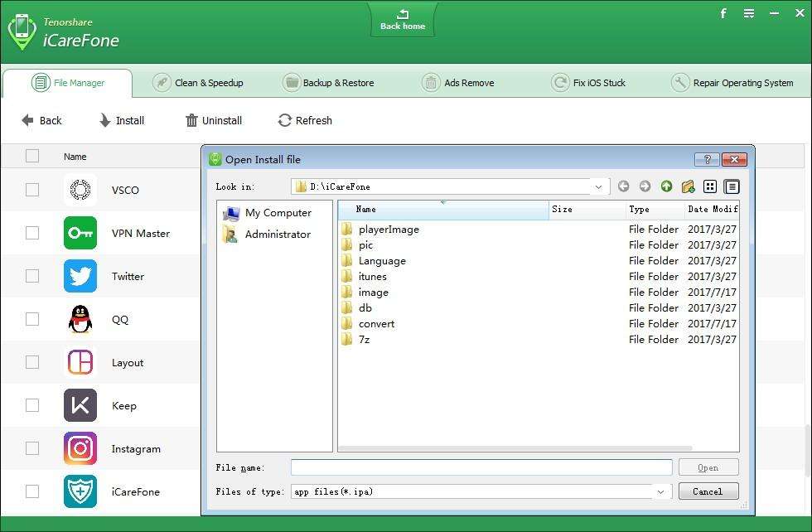
Task: Click the File name input field
Action: 481,467
